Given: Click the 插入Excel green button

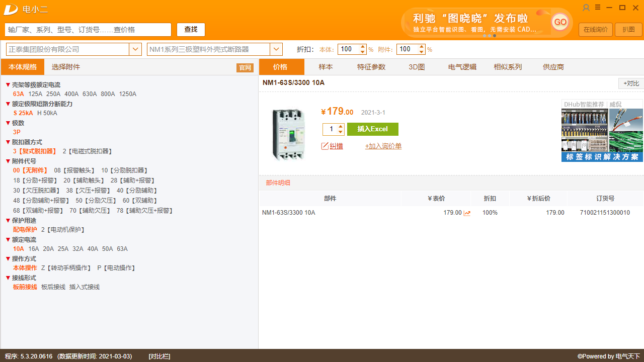Looking at the screenshot, I should 372,129.
